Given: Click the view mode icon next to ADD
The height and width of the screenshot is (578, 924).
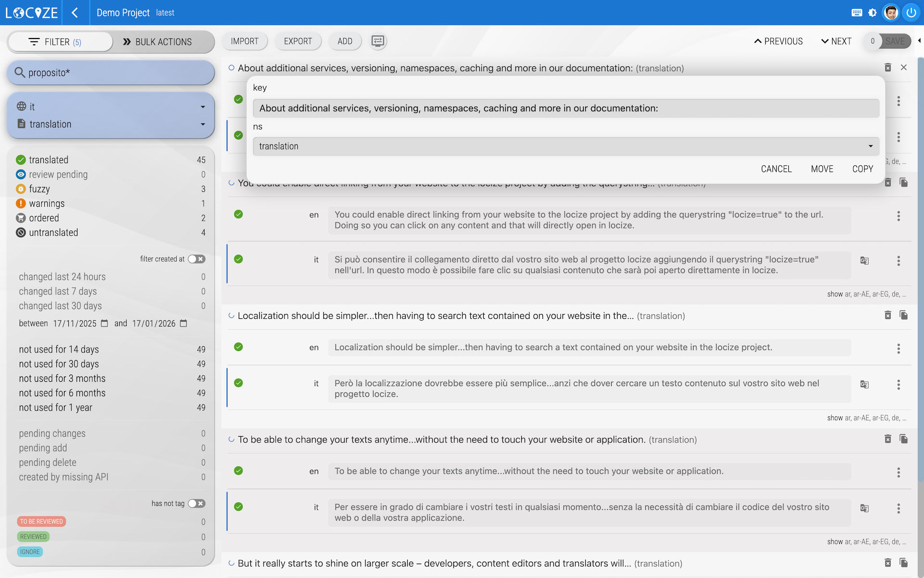Looking at the screenshot, I should point(378,41).
